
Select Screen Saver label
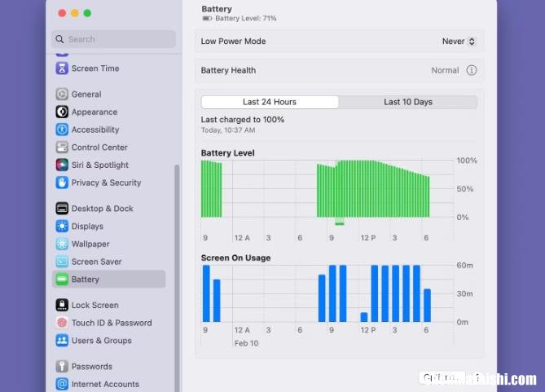[x=96, y=262]
